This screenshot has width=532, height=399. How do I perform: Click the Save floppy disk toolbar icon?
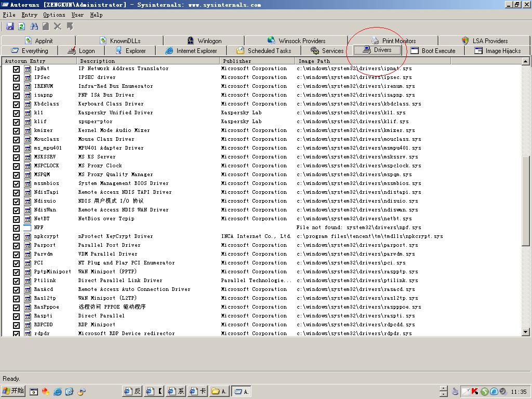pos(10,26)
